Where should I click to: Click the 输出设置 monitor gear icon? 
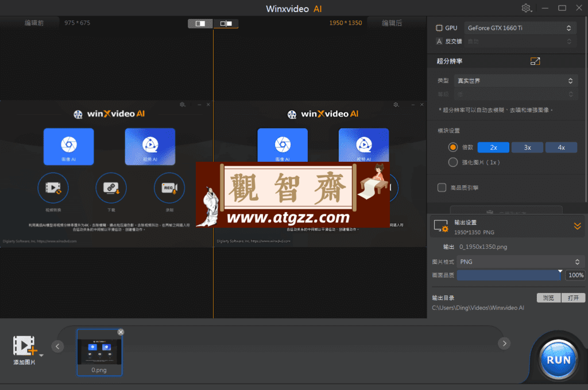pos(441,227)
